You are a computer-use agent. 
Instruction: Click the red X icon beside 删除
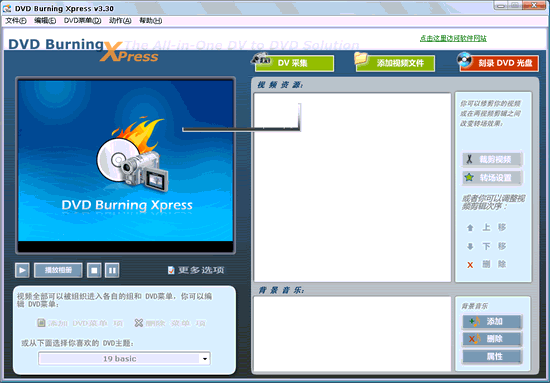tap(470, 265)
